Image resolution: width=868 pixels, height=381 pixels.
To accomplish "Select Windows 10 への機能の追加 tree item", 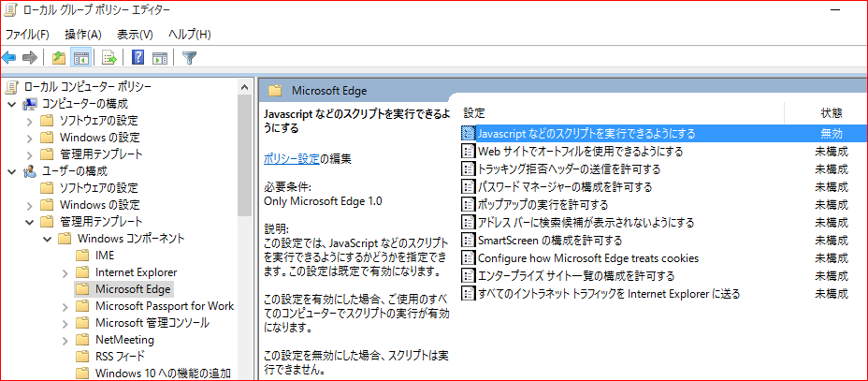I will point(163,373).
